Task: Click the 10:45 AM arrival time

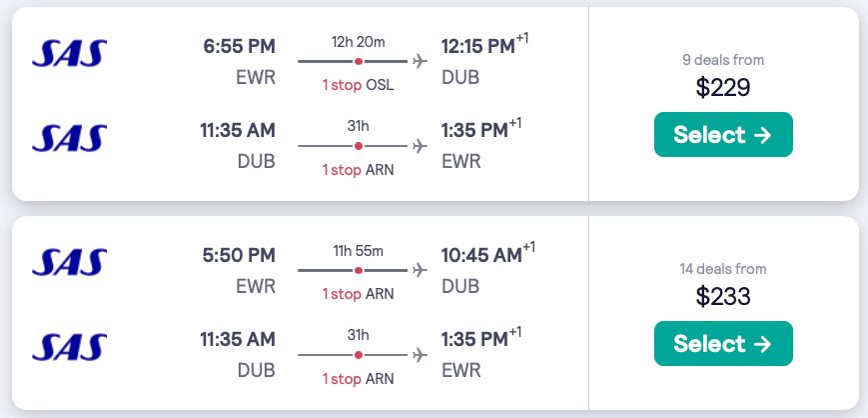Action: coord(481,255)
